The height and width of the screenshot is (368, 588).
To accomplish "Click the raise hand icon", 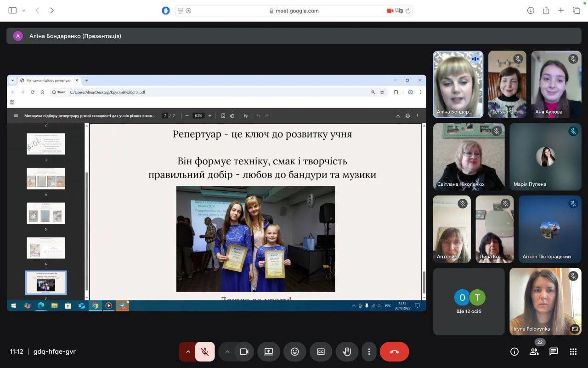I will tap(347, 352).
